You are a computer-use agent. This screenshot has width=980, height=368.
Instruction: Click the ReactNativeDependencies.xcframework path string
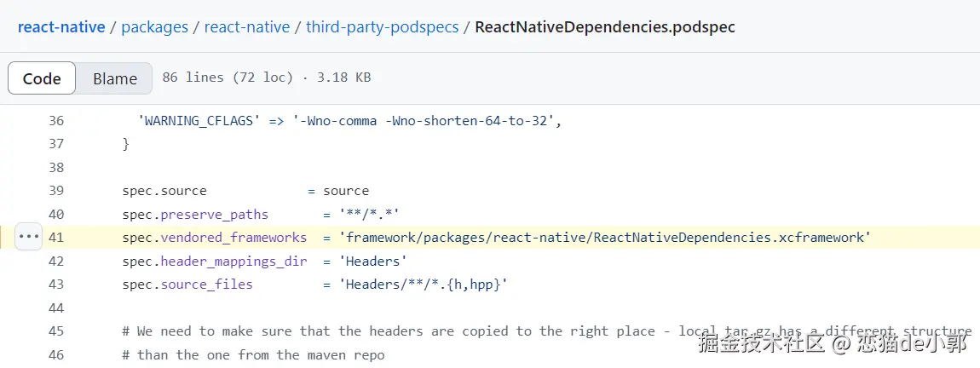point(605,238)
